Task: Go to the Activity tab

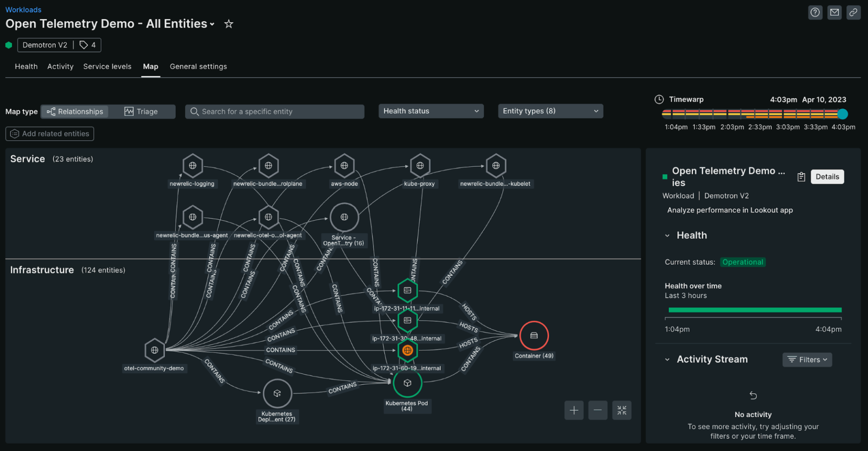Action: pos(60,66)
